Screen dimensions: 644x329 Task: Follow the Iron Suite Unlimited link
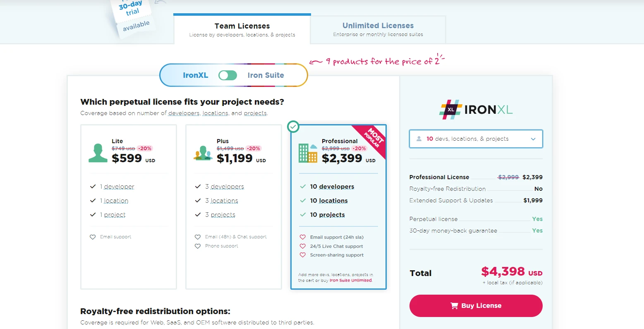click(351, 281)
